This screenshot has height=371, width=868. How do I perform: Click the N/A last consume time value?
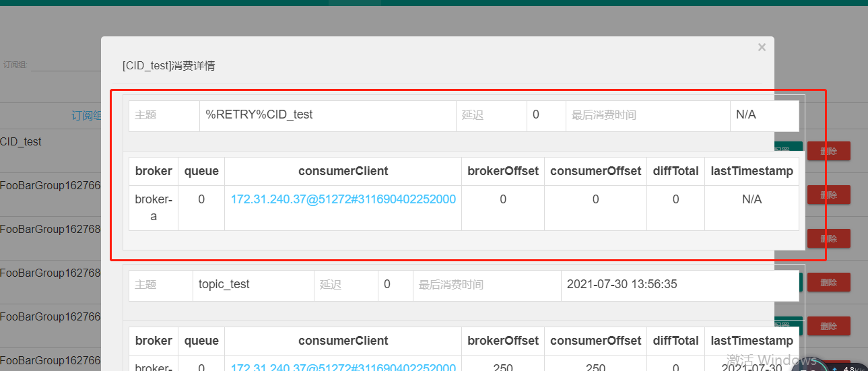tap(746, 114)
